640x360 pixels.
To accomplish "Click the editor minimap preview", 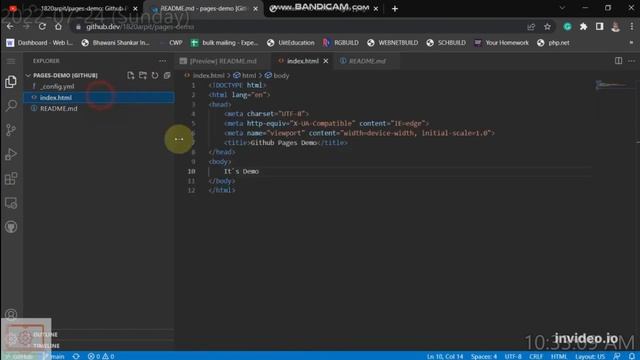I will point(611,85).
